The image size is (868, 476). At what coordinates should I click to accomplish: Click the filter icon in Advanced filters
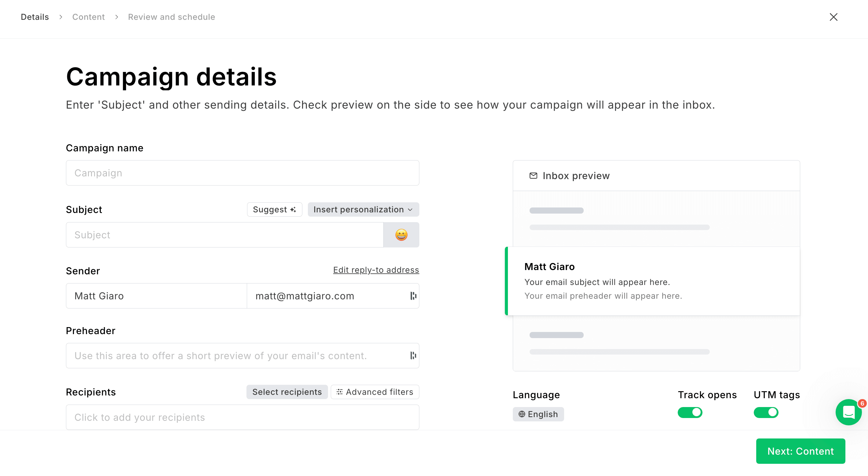[339, 392]
